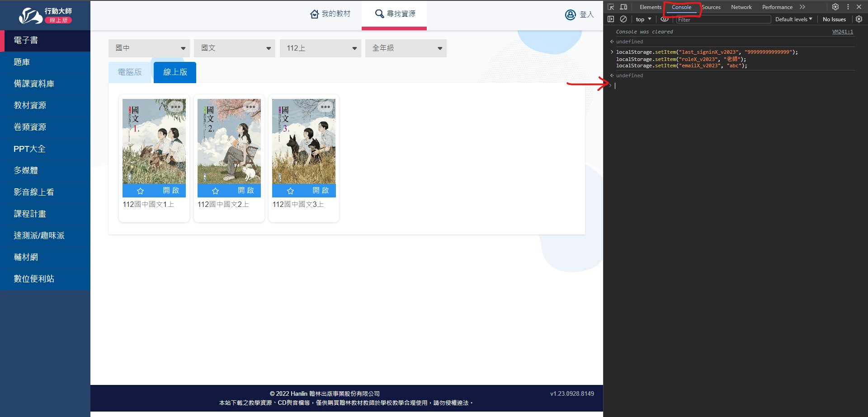Open DevTools settings gear icon
This screenshot has height=417, width=868.
835,7
